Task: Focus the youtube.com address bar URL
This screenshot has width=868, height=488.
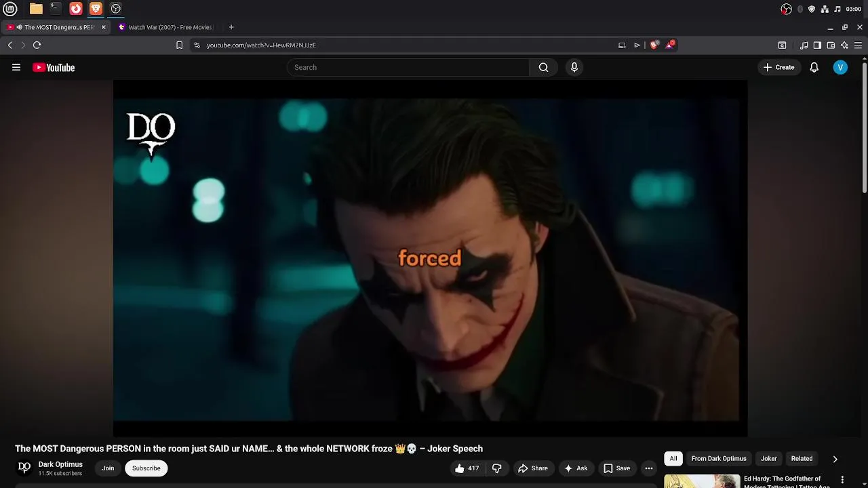Action: pos(261,45)
